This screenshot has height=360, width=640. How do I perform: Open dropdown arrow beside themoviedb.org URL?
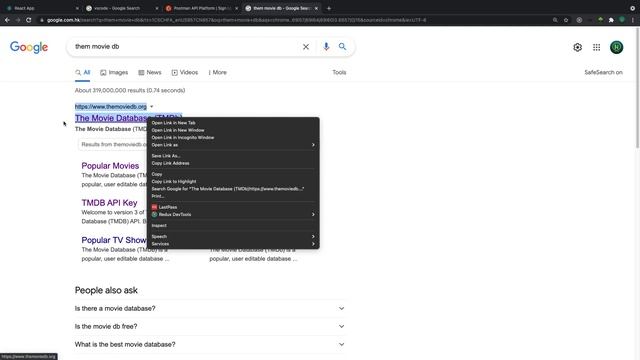pyautogui.click(x=151, y=107)
